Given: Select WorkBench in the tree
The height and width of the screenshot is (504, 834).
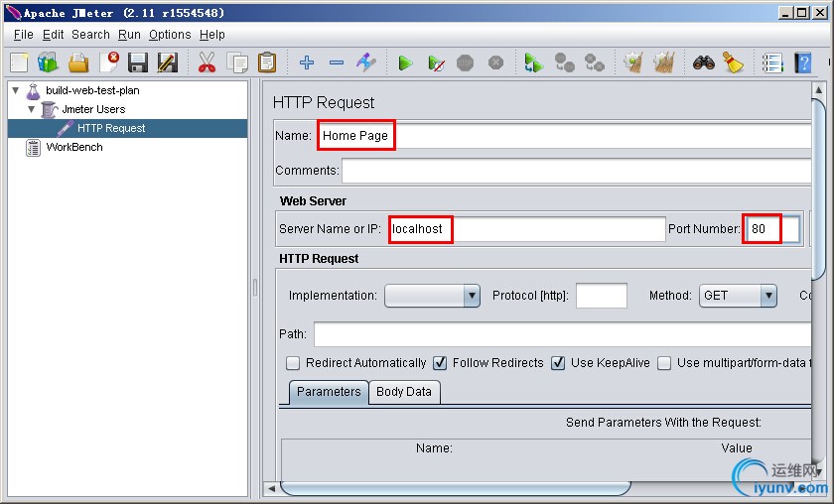Looking at the screenshot, I should coord(74,147).
